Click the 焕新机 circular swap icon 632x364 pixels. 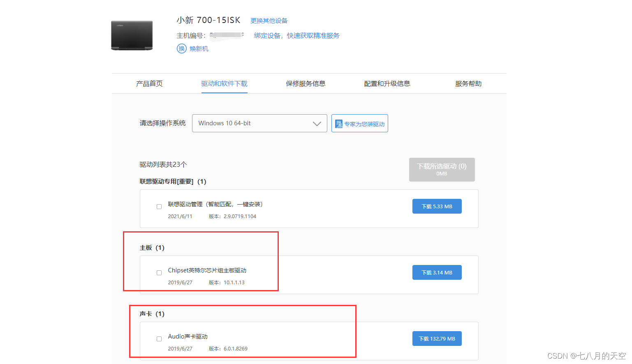pyautogui.click(x=182, y=48)
